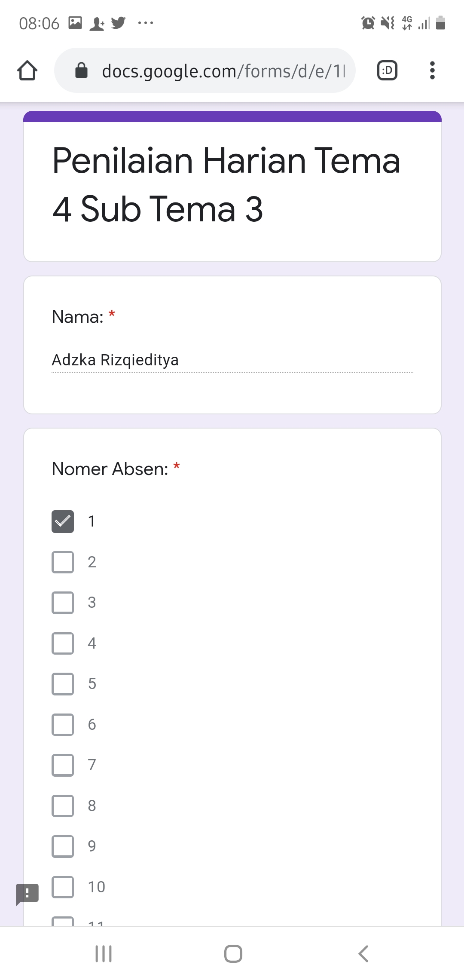Open the tab switcher button
Viewport: 464px width, 980px height.
pos(387,70)
